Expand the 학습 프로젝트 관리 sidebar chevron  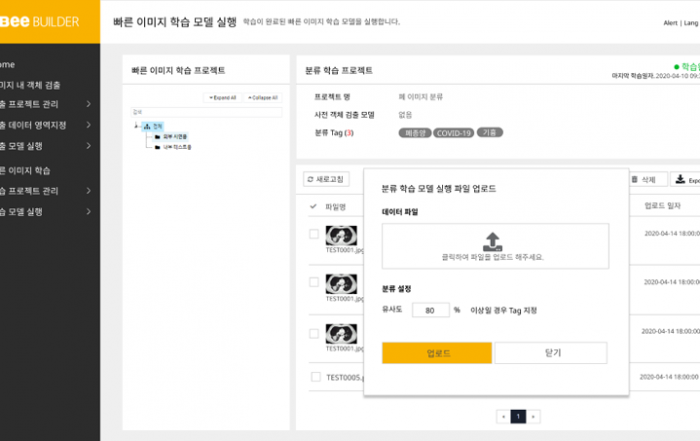click(x=88, y=191)
